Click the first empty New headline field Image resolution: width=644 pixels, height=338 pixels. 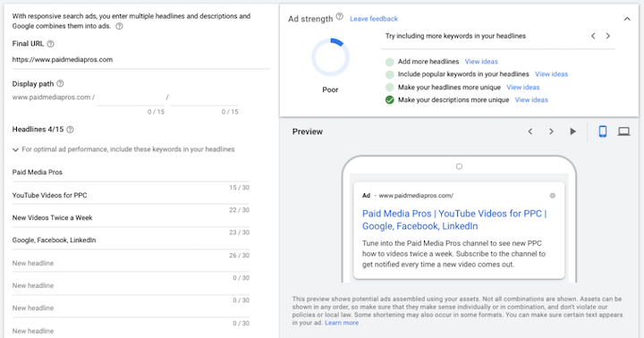point(131,263)
